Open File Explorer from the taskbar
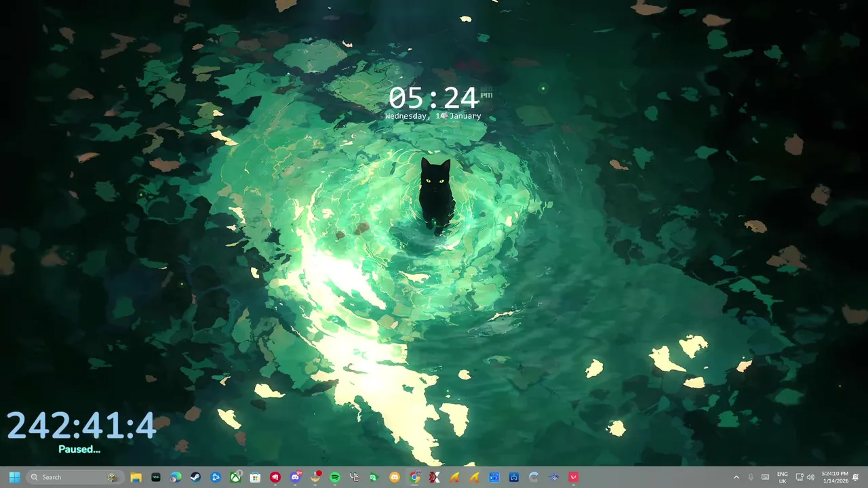The width and height of the screenshot is (868, 488). coord(136,477)
